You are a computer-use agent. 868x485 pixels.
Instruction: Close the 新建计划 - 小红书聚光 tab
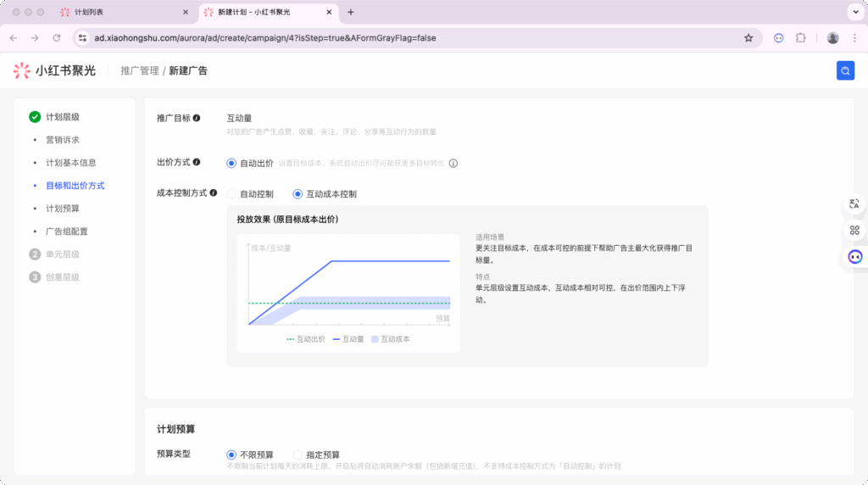click(329, 12)
